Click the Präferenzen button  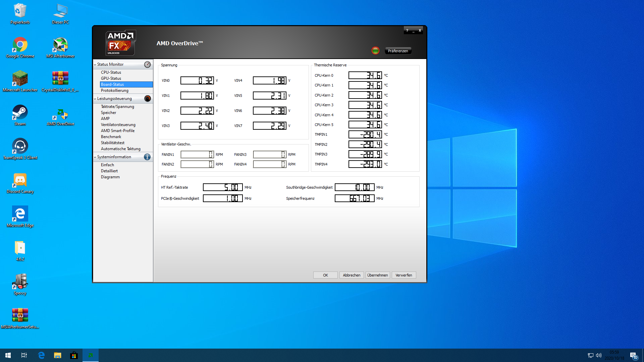click(398, 51)
